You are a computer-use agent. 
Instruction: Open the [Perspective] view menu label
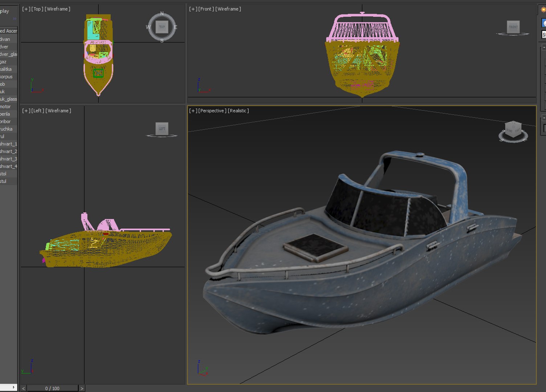212,110
